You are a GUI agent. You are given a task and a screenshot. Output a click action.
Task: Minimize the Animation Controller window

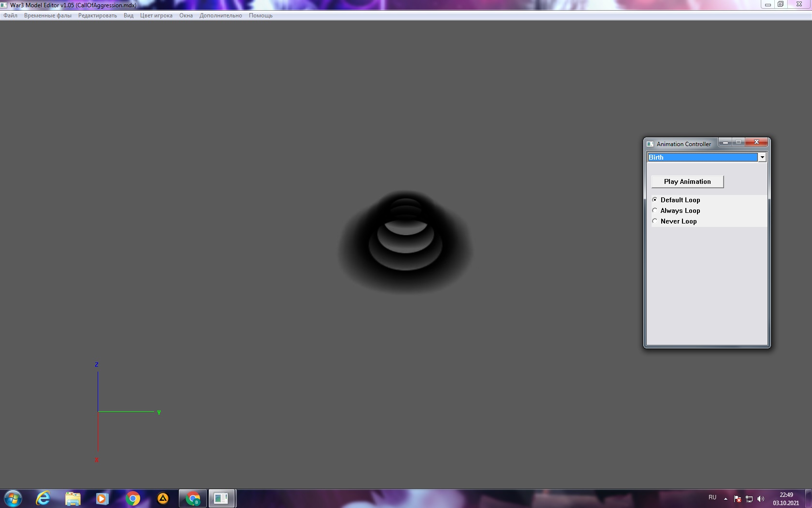coord(725,142)
